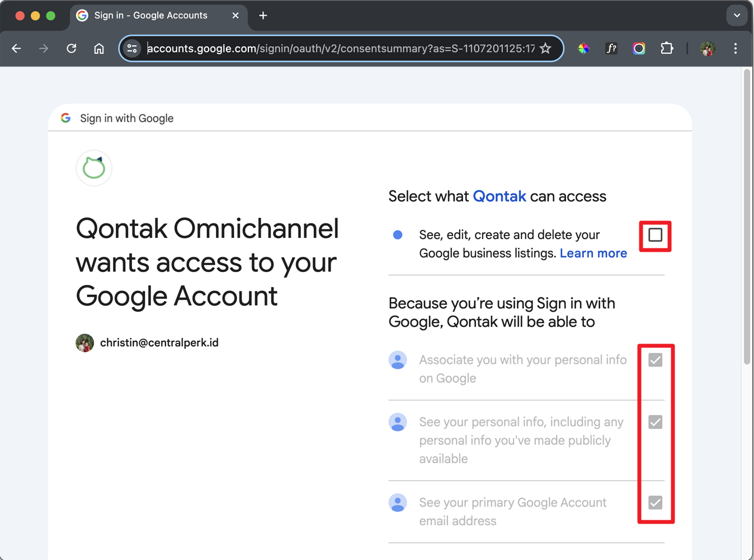754x560 pixels.
Task: Open the Chrome three-dot menu
Action: [736, 49]
